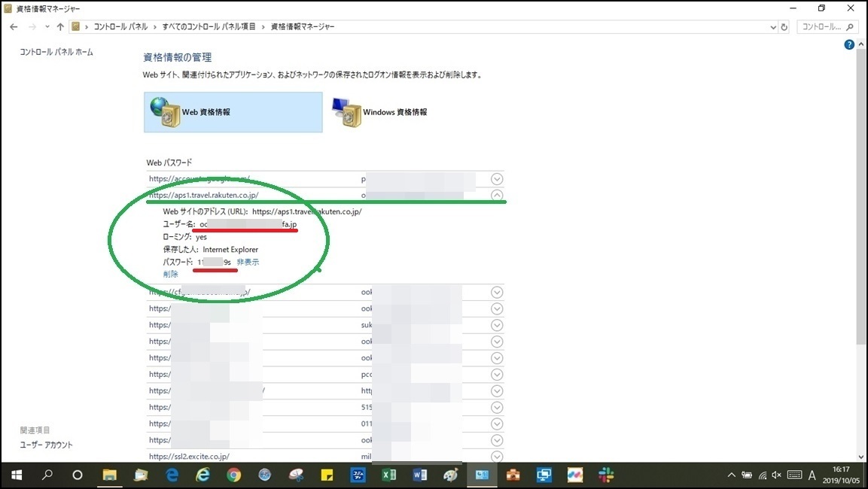
Task: Click 資格情報マネージャー breadcrumb
Action: 302,26
